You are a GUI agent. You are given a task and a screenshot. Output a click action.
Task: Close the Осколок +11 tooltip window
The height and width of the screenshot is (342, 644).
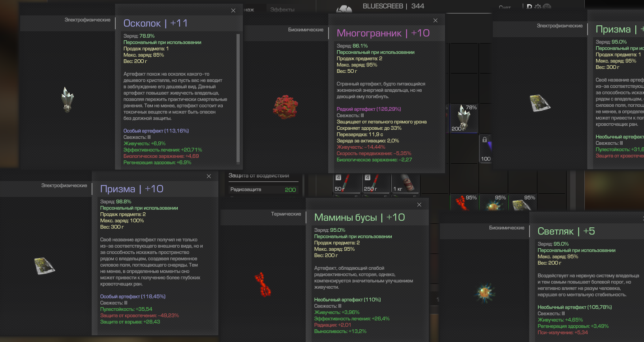coord(233,11)
